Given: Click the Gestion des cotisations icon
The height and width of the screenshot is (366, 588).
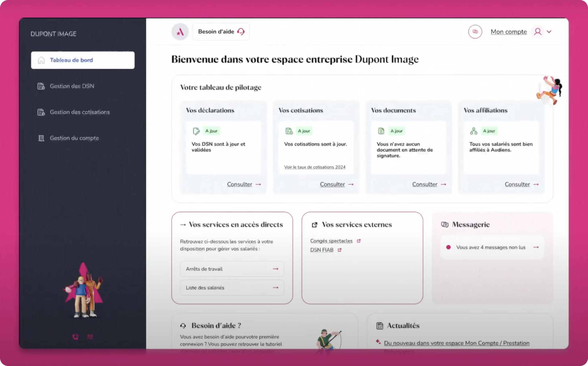Looking at the screenshot, I should (x=41, y=112).
